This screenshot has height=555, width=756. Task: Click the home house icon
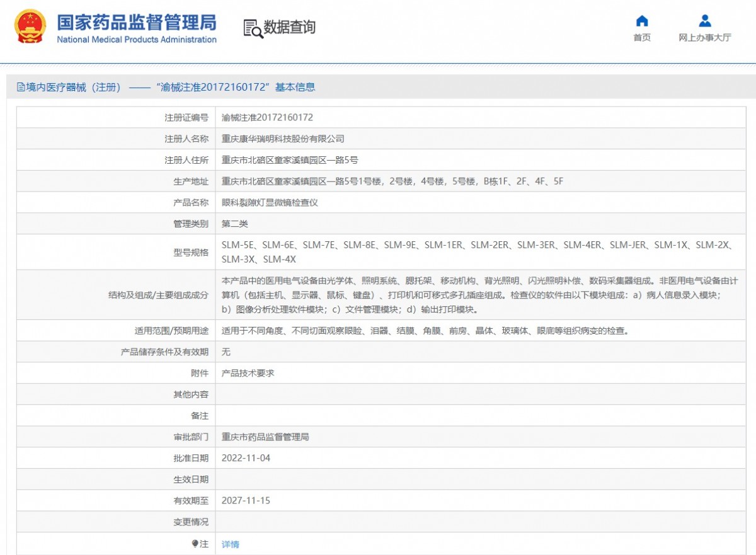click(642, 21)
